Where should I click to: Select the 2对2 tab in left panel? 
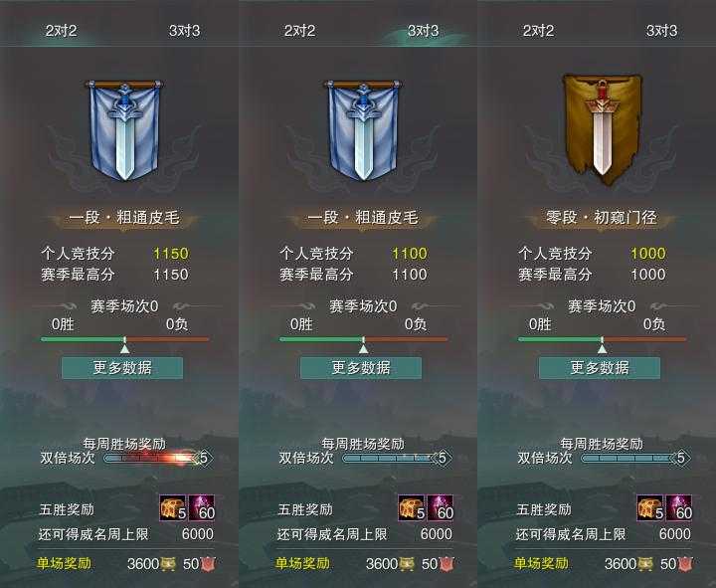pyautogui.click(x=62, y=31)
